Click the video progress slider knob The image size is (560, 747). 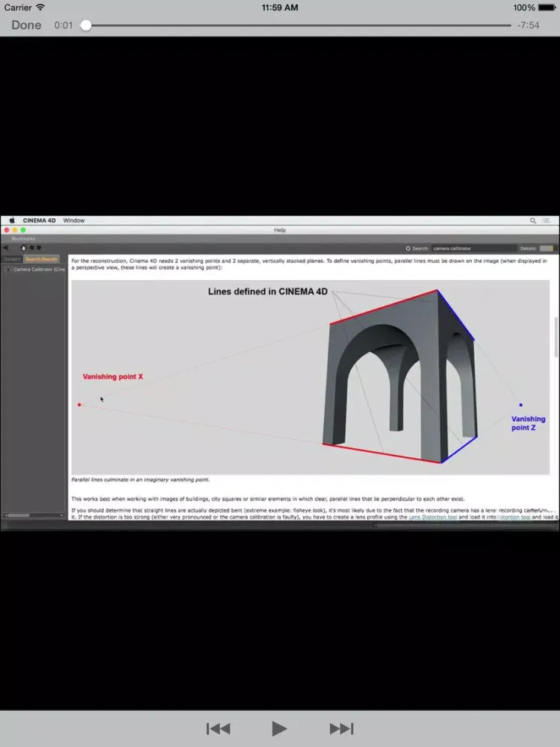[86, 25]
